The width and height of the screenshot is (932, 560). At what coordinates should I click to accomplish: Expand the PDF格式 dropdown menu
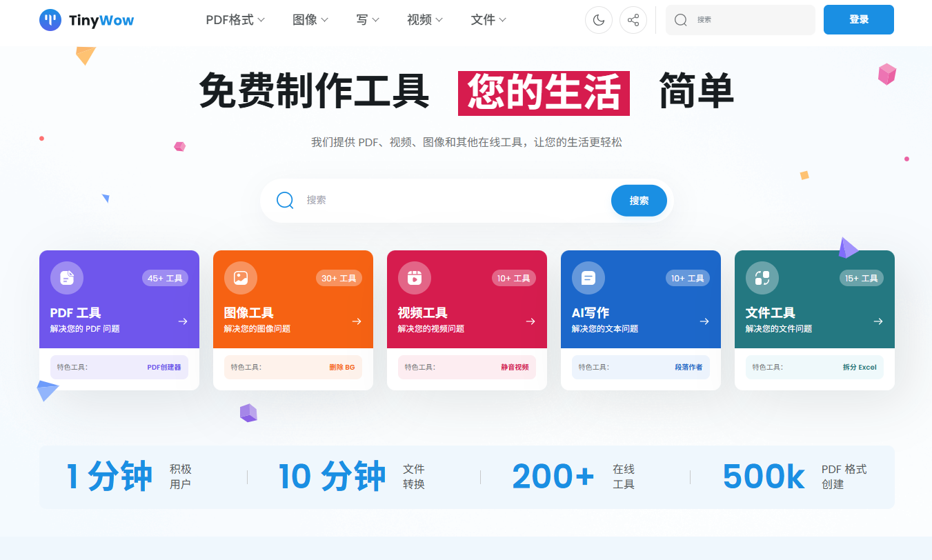(x=235, y=20)
